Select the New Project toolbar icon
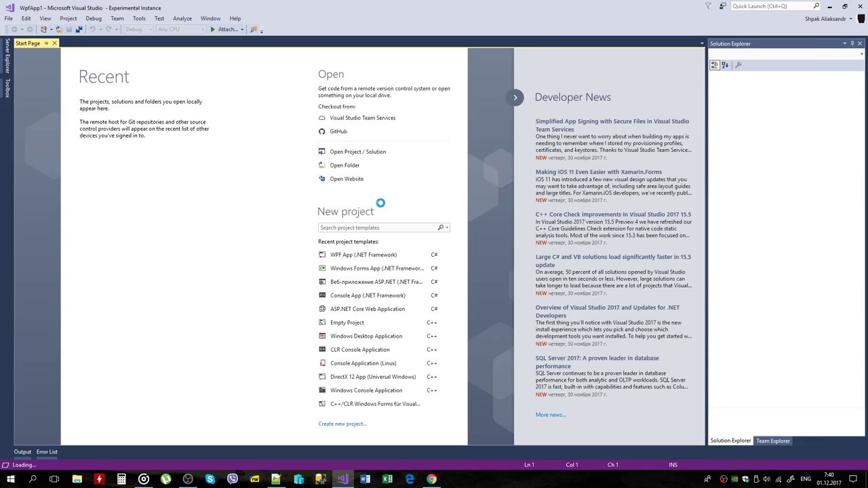Viewport: 868px width, 488px height. click(43, 29)
